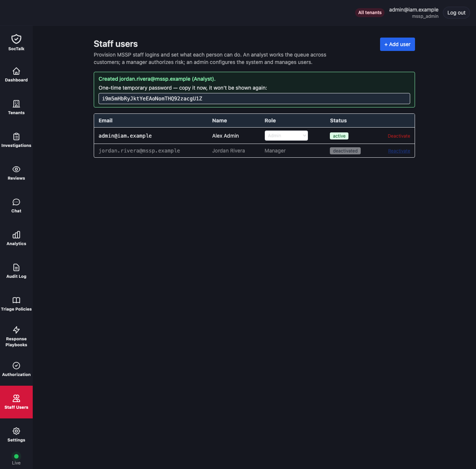Open Investigations clipboard icon
The width and height of the screenshot is (476, 469).
click(x=16, y=136)
